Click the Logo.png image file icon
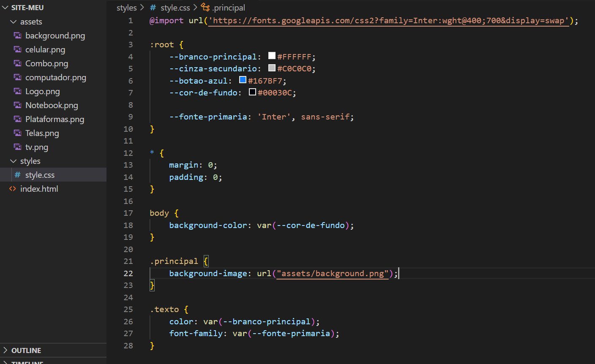Viewport: 595px width, 364px height. click(x=18, y=91)
